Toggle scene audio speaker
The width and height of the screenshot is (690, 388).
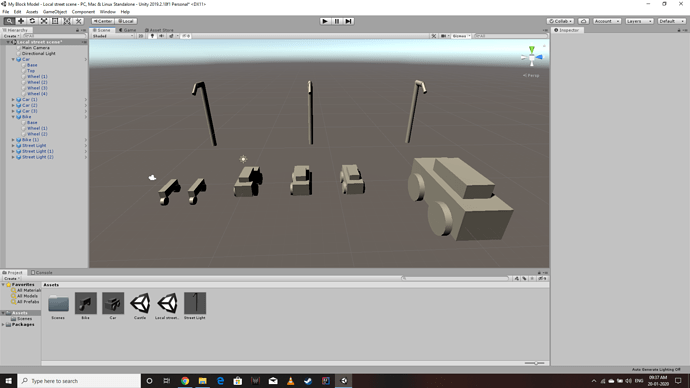tap(161, 36)
